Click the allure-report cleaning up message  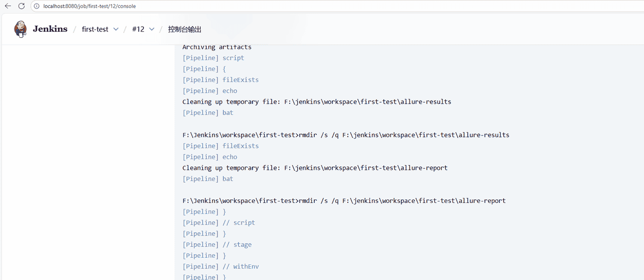click(315, 168)
